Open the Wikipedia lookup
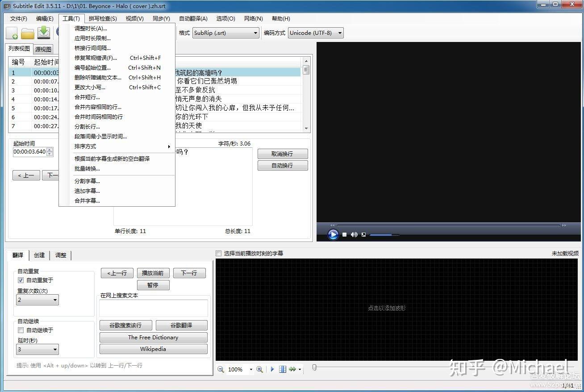584x392 pixels. 153,349
